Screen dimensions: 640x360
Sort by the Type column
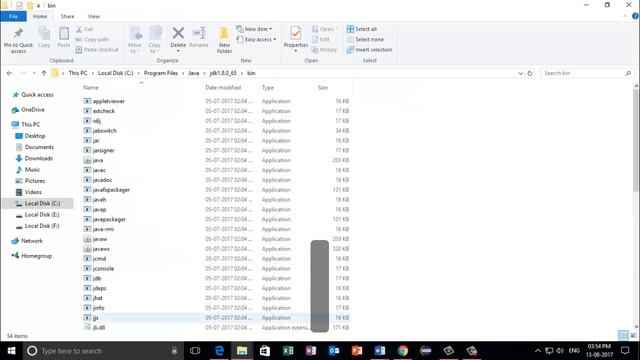(x=268, y=88)
